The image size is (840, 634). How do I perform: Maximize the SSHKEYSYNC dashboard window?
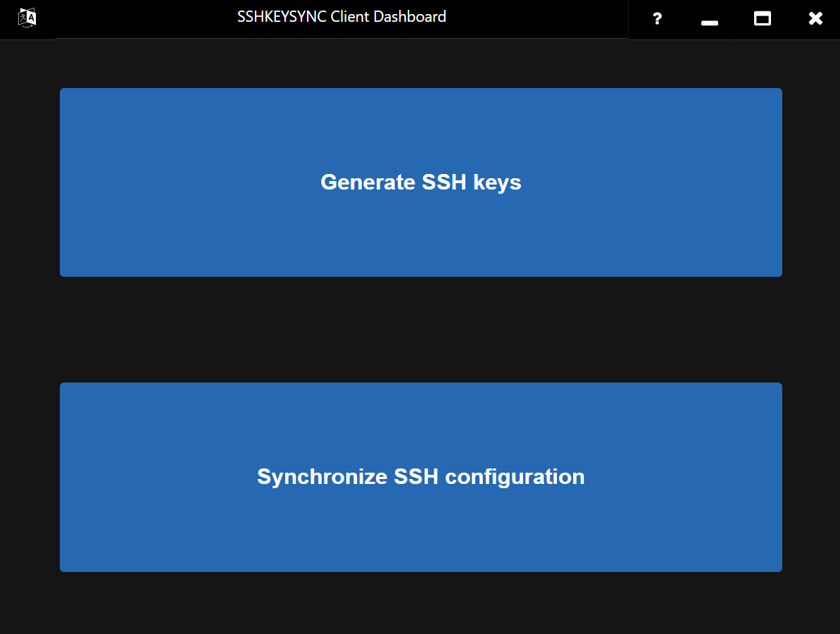(762, 19)
